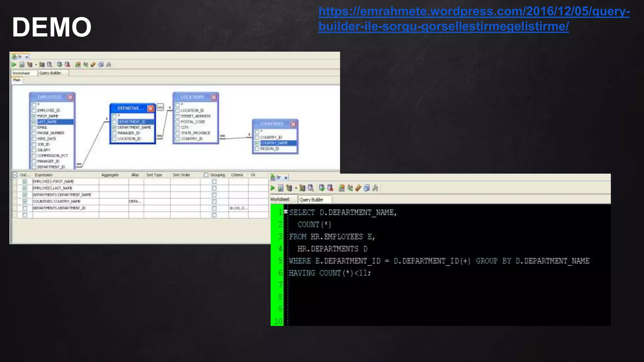The width and height of the screenshot is (644, 362).
Task: Open dropdown arrow beside Explain Plan in lower toolbar
Action: coord(296,188)
